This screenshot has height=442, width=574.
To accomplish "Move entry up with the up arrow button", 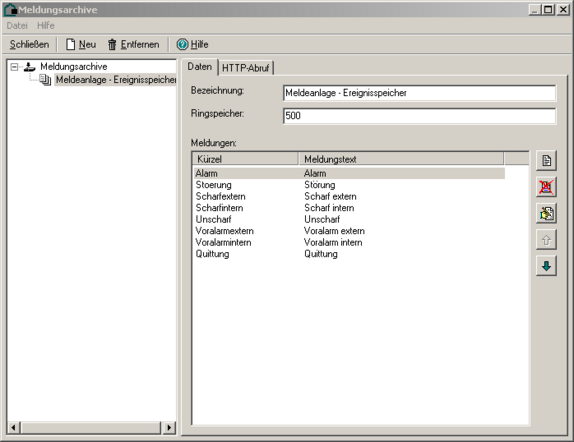I will pyautogui.click(x=546, y=240).
